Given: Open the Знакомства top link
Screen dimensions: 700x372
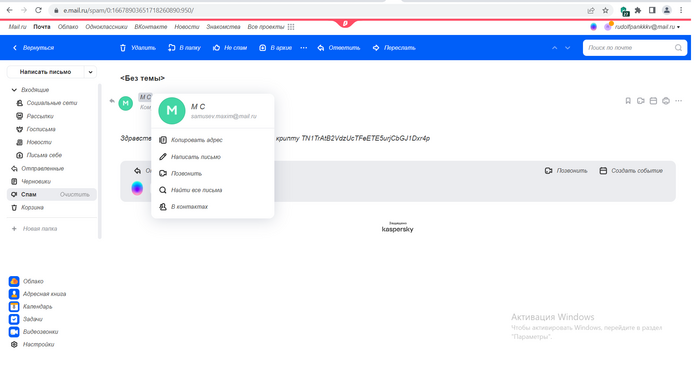Looking at the screenshot, I should 223,27.
